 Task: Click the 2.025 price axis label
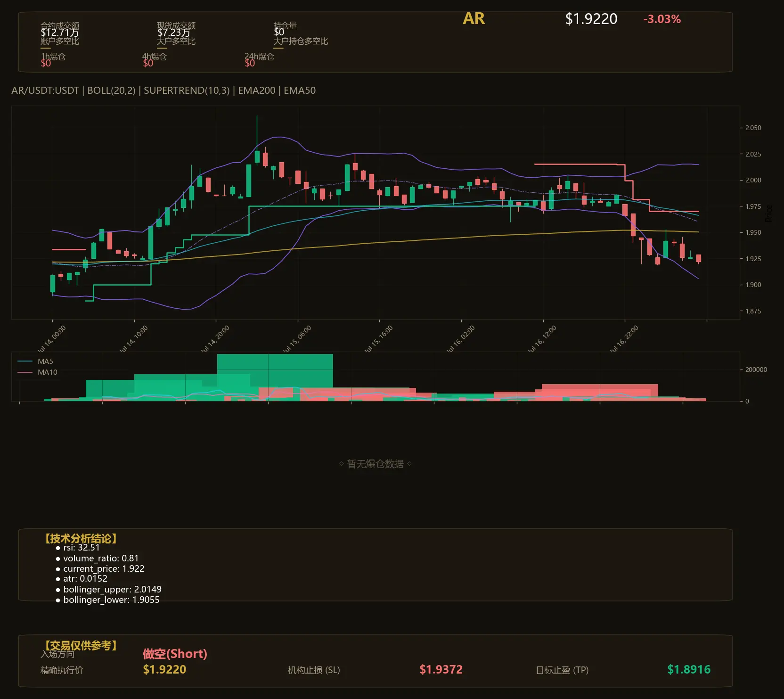[753, 154]
